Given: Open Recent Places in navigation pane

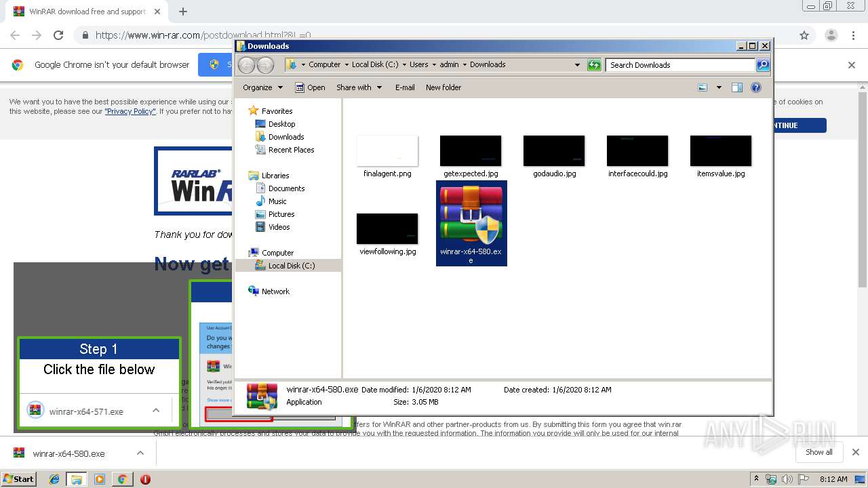Looking at the screenshot, I should [x=291, y=150].
